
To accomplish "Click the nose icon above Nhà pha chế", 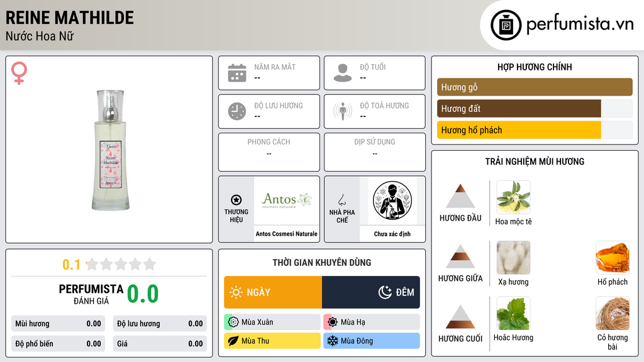I will [341, 200].
